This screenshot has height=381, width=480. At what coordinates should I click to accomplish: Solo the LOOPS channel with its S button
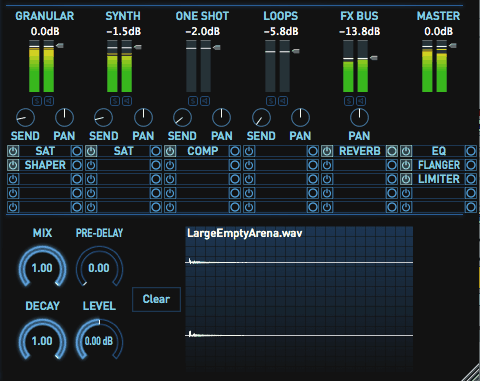click(x=271, y=101)
